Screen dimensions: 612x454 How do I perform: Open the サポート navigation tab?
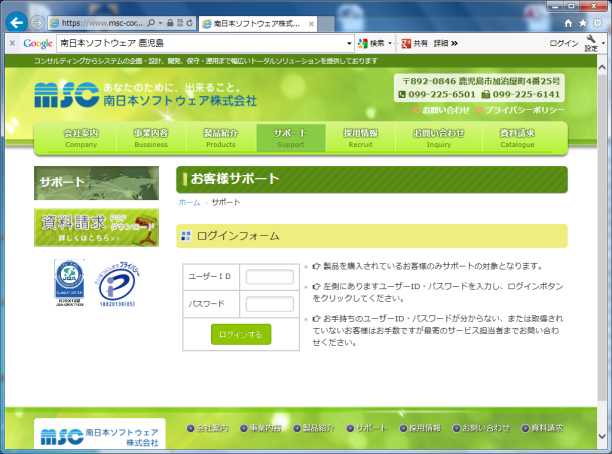coord(290,137)
